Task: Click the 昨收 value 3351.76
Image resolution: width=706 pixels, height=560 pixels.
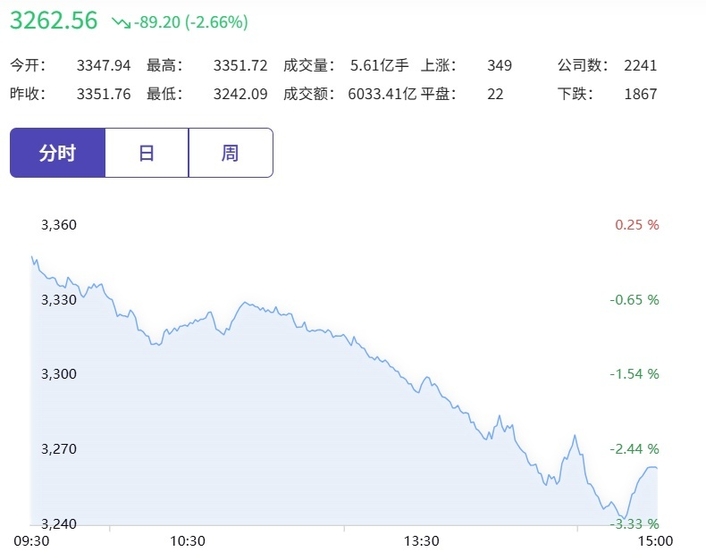Action: pyautogui.click(x=104, y=94)
